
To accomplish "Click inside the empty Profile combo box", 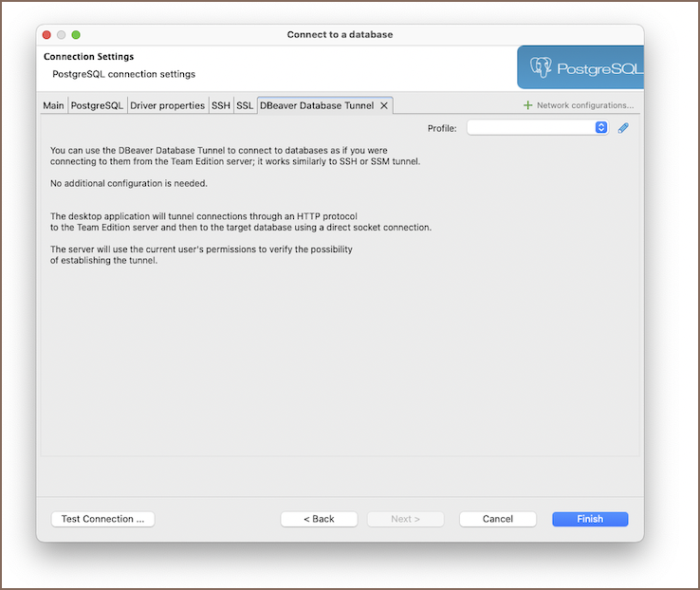I will [529, 128].
